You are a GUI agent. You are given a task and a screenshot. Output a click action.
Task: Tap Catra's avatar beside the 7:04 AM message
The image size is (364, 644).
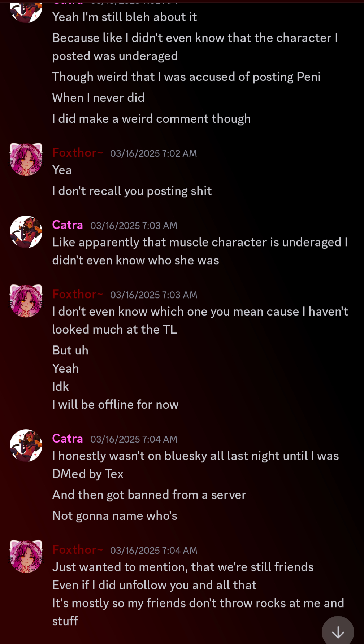pos(26,445)
